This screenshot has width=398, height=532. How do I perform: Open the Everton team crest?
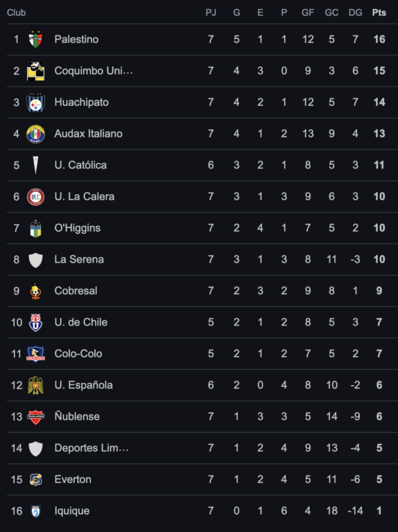tap(35, 480)
